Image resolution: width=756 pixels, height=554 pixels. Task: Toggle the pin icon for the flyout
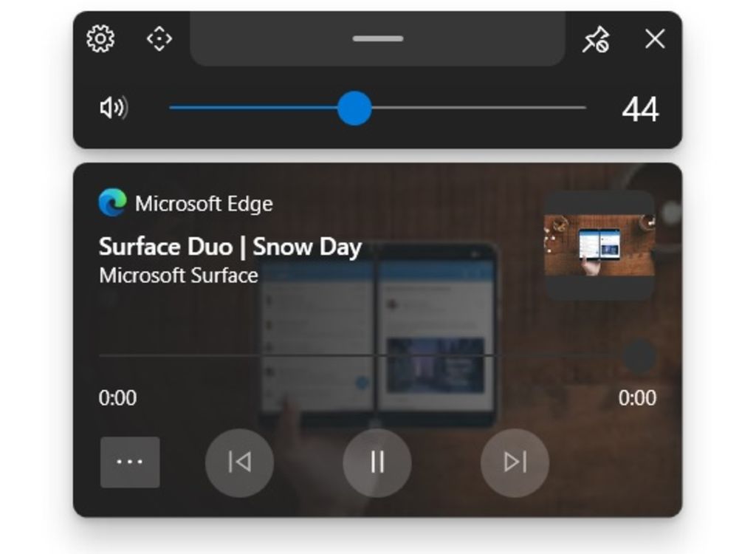pyautogui.click(x=595, y=40)
